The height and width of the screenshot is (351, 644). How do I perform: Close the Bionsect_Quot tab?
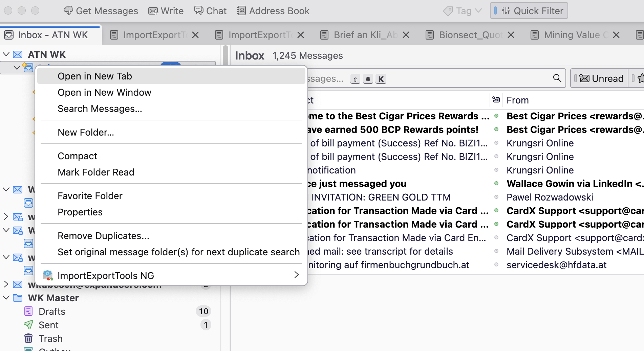511,35
